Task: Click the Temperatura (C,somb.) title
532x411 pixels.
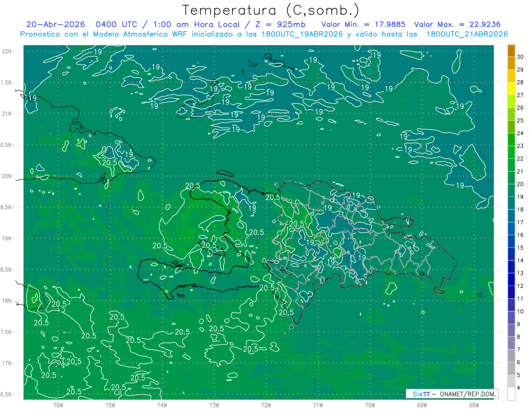Action: click(271, 10)
